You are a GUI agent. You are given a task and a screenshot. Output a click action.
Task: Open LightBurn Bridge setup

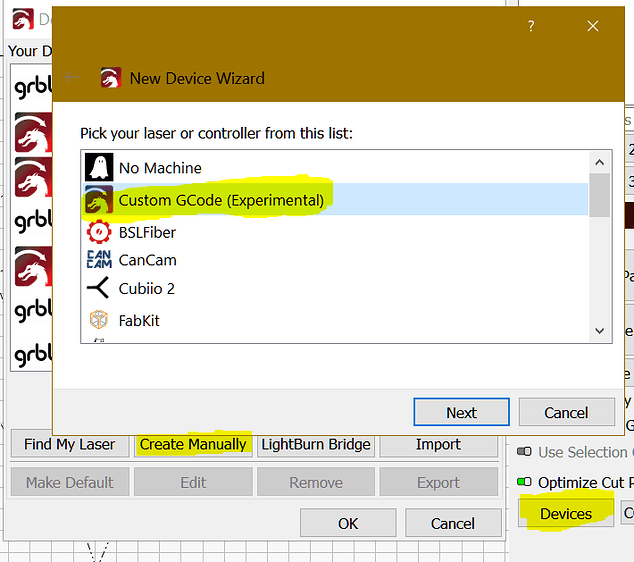[316, 444]
